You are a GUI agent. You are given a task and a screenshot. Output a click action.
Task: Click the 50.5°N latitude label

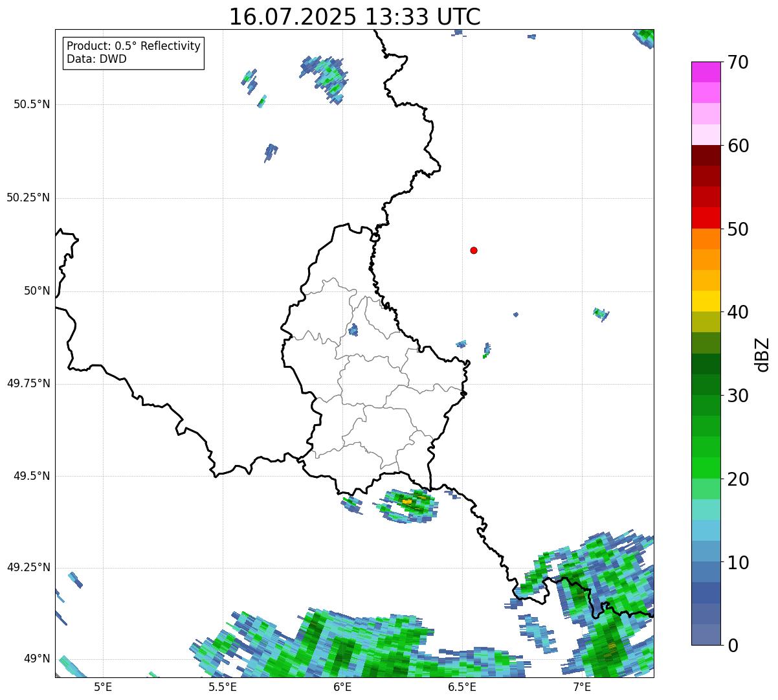coord(32,104)
